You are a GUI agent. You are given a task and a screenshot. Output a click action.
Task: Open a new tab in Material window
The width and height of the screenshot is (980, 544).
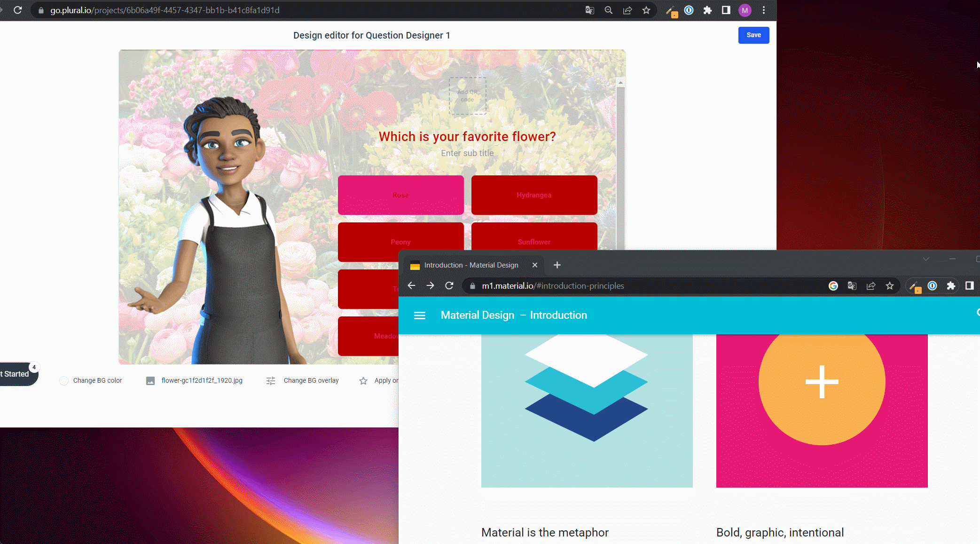click(557, 265)
